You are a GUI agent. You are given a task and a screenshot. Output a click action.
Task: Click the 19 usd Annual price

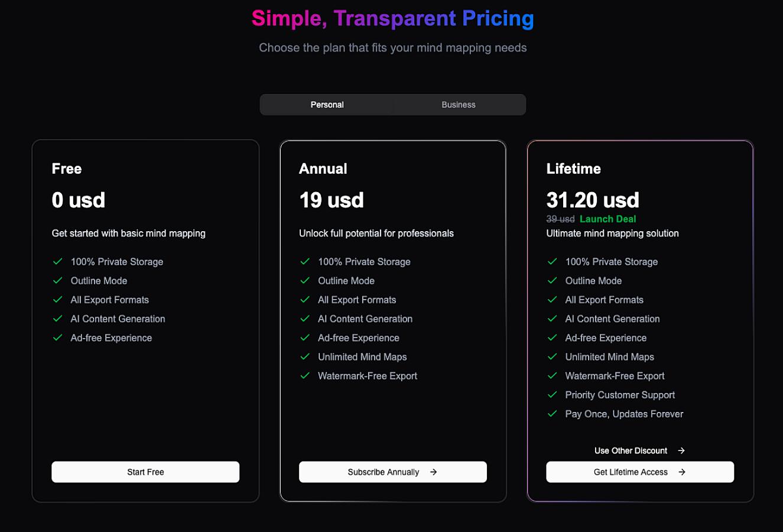pos(332,200)
